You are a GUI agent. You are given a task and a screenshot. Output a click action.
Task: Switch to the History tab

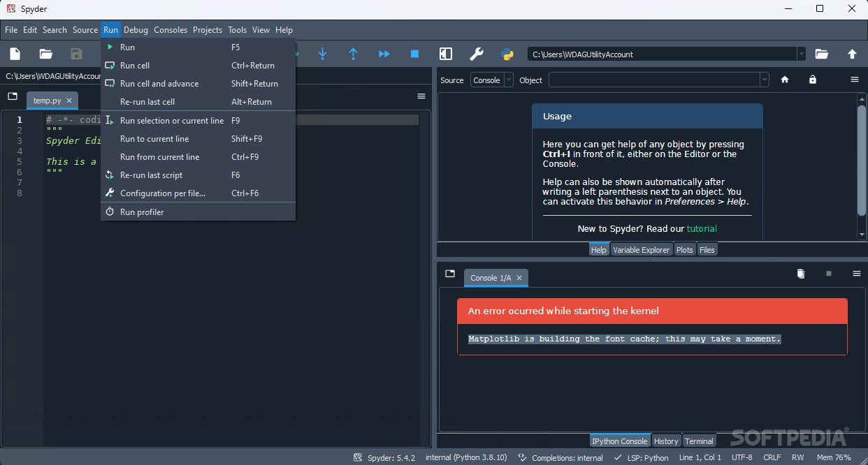click(x=666, y=441)
